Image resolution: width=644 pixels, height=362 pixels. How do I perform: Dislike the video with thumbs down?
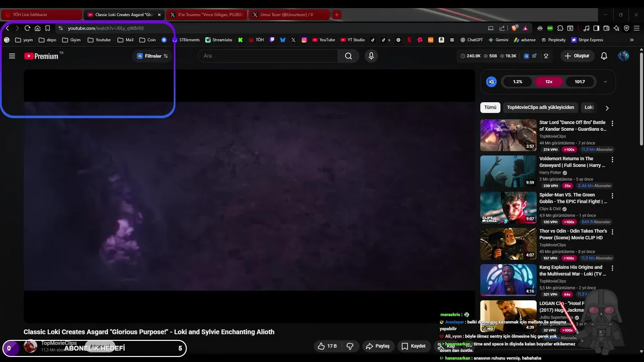350,346
